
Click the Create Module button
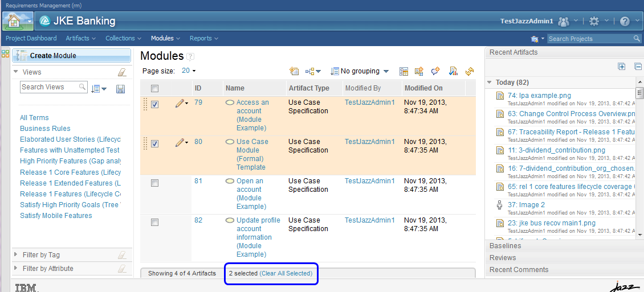tap(72, 56)
